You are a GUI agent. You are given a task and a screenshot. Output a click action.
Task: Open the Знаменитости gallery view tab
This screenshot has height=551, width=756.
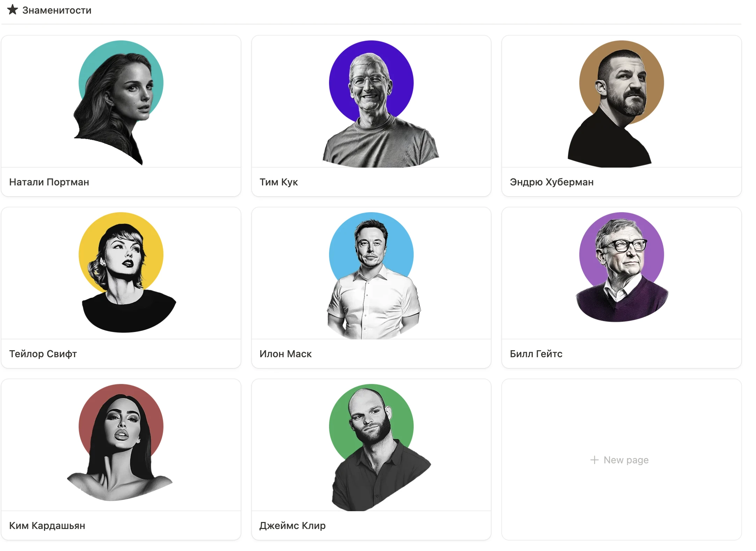[x=49, y=10]
